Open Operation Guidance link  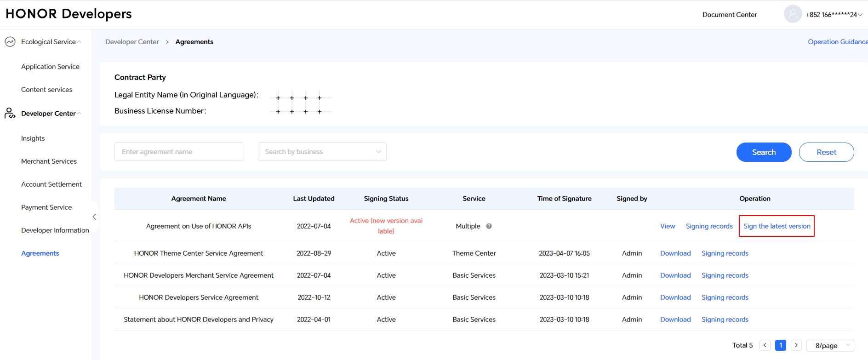click(837, 42)
